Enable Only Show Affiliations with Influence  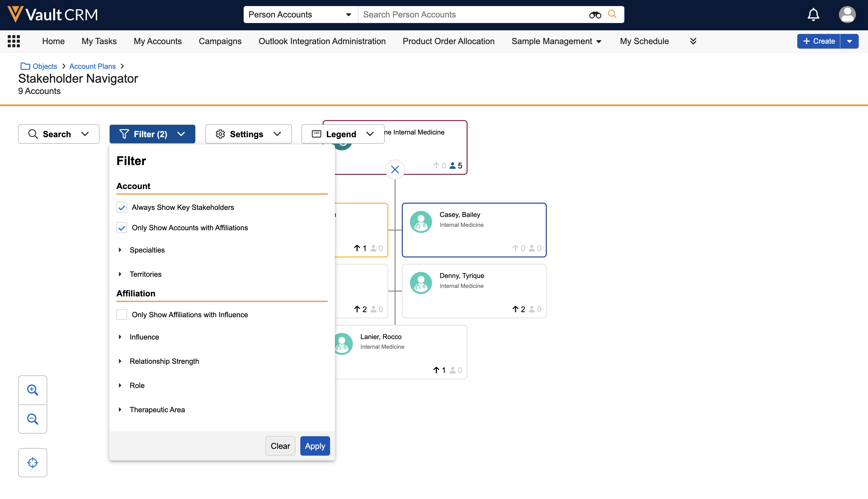[122, 315]
